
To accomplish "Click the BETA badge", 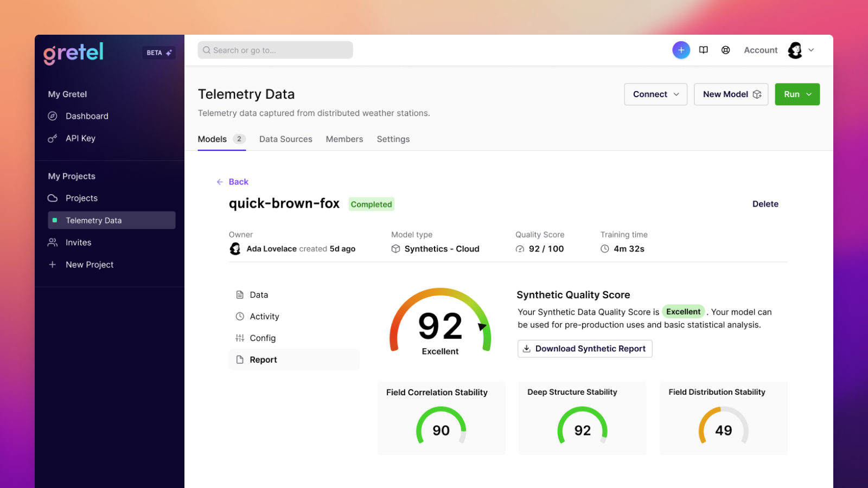I will point(159,53).
